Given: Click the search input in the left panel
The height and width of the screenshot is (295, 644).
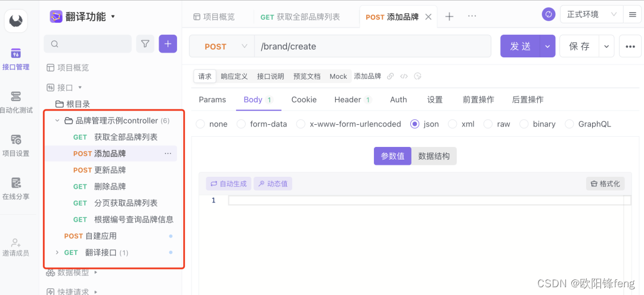Looking at the screenshot, I should click(88, 44).
